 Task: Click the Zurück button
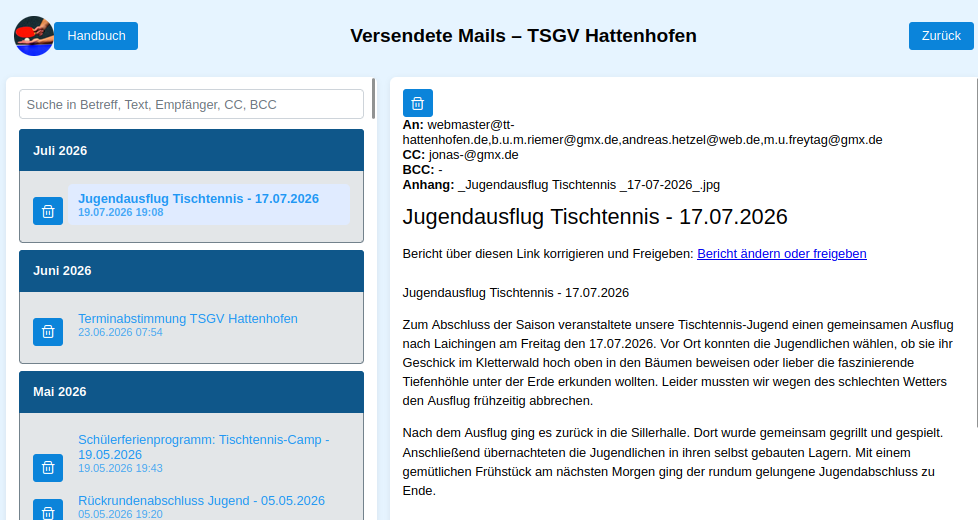coord(941,36)
